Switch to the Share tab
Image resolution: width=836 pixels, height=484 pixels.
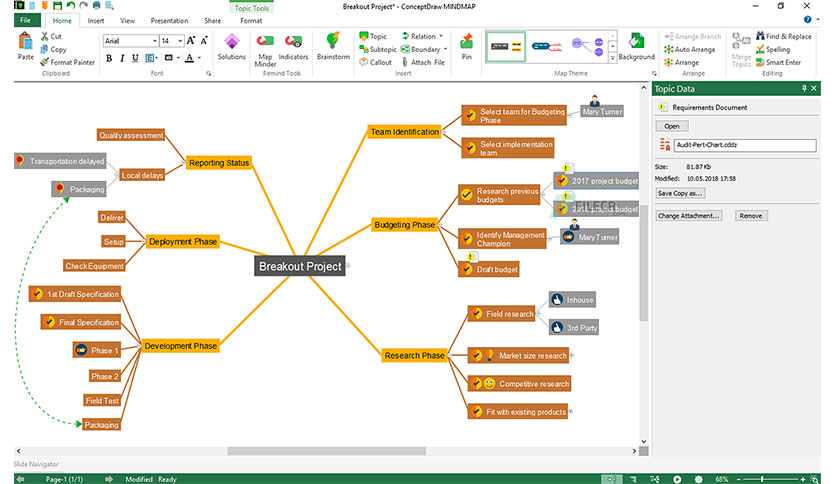[x=212, y=21]
